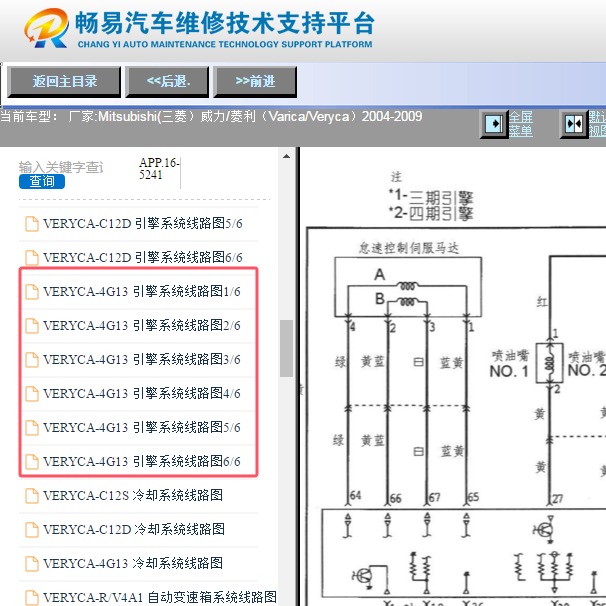This screenshot has width=606, height=606.
Task: Click document icon beside 4G13 引擎系统线路图1/6
Action: pos(32,292)
